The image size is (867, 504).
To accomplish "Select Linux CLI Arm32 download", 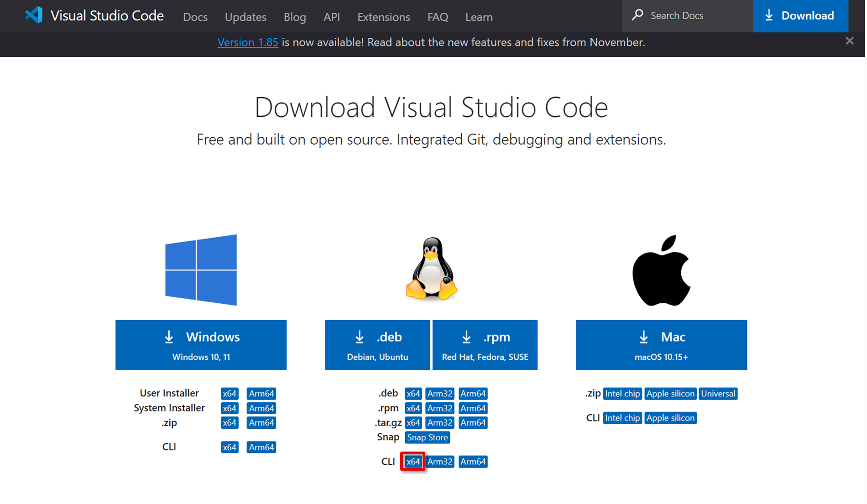I will pos(440,462).
